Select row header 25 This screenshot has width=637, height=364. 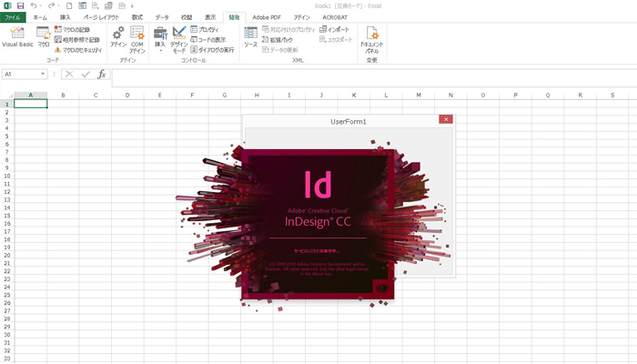(x=7, y=295)
